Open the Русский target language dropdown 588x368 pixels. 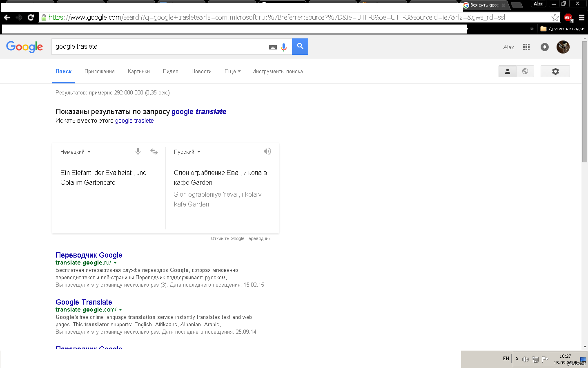pyautogui.click(x=187, y=152)
